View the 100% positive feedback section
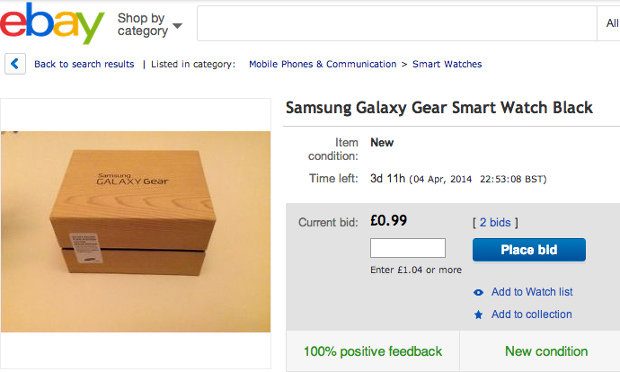Viewport: 620px width, 372px height. click(373, 351)
